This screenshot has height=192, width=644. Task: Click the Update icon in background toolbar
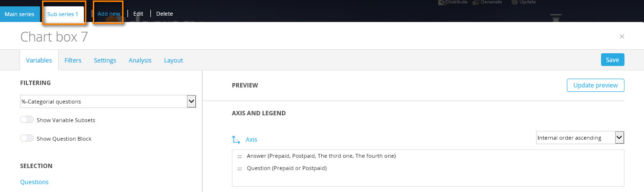pyautogui.click(x=515, y=2)
